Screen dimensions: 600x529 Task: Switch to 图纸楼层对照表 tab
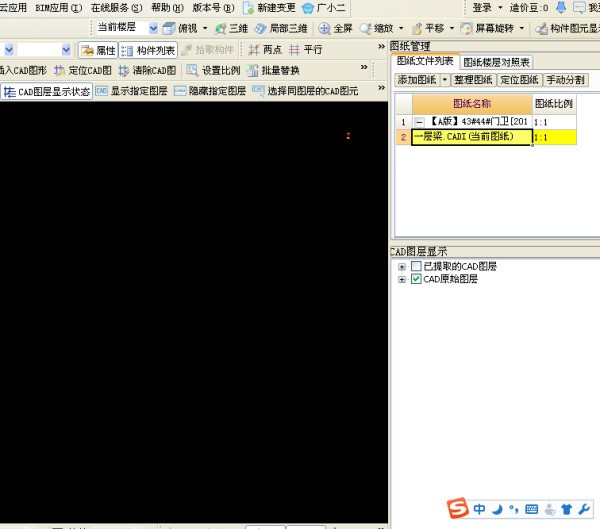(496, 62)
